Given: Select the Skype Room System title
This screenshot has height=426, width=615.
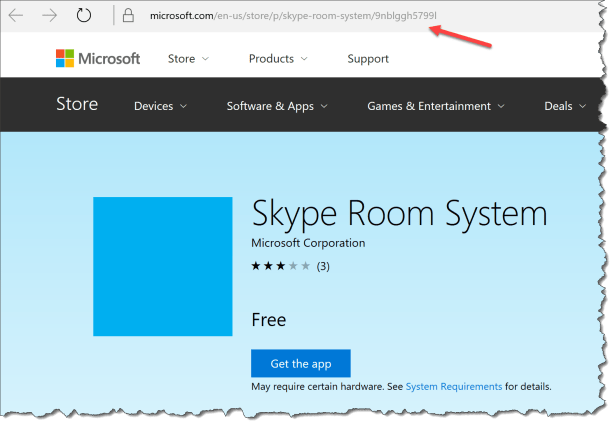Looking at the screenshot, I should pyautogui.click(x=399, y=214).
